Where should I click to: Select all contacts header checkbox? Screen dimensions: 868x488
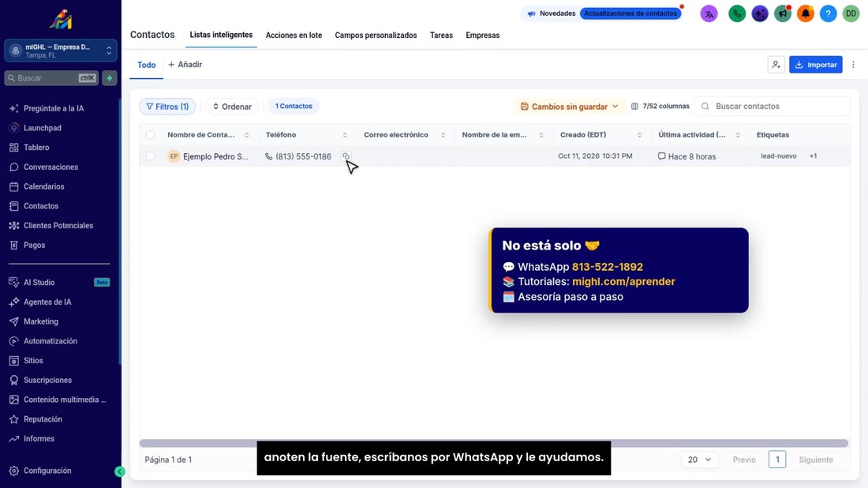[x=150, y=135]
